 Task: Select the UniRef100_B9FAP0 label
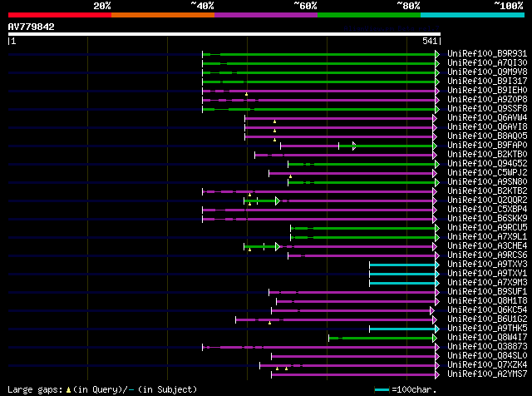click(487, 146)
